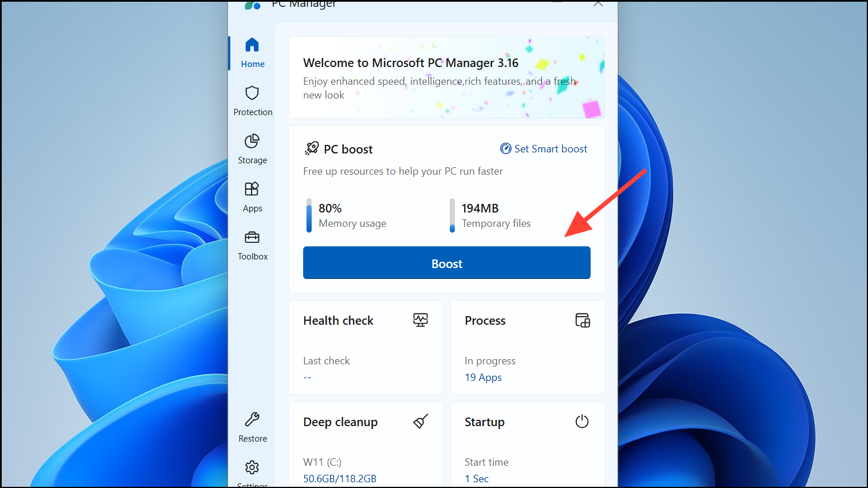Open the Startup card
868x488 pixels.
pos(528,445)
